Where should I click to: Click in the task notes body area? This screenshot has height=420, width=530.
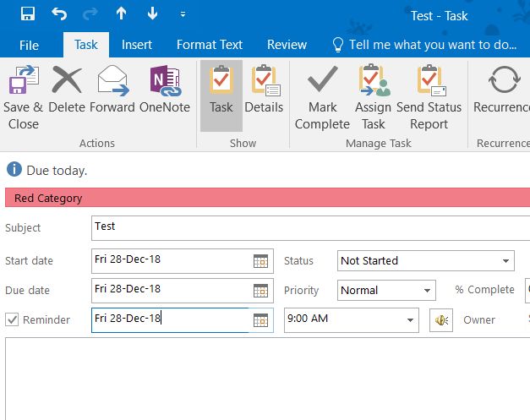point(267,379)
